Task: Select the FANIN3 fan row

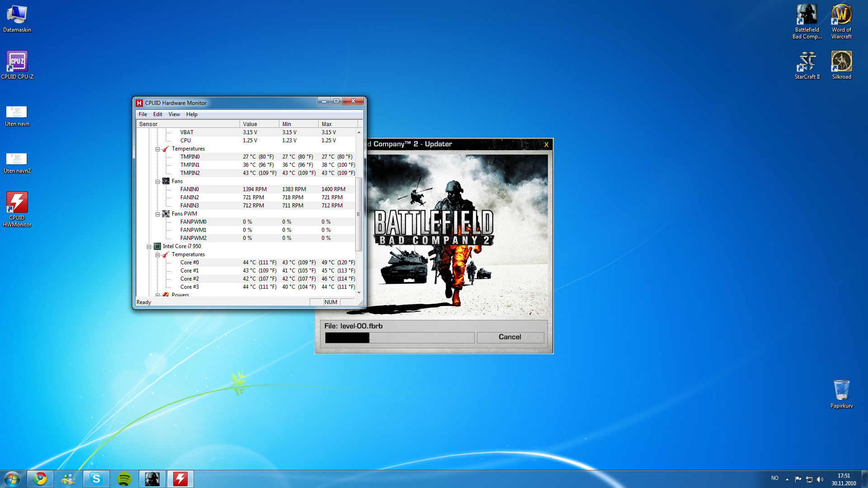Action: point(246,206)
